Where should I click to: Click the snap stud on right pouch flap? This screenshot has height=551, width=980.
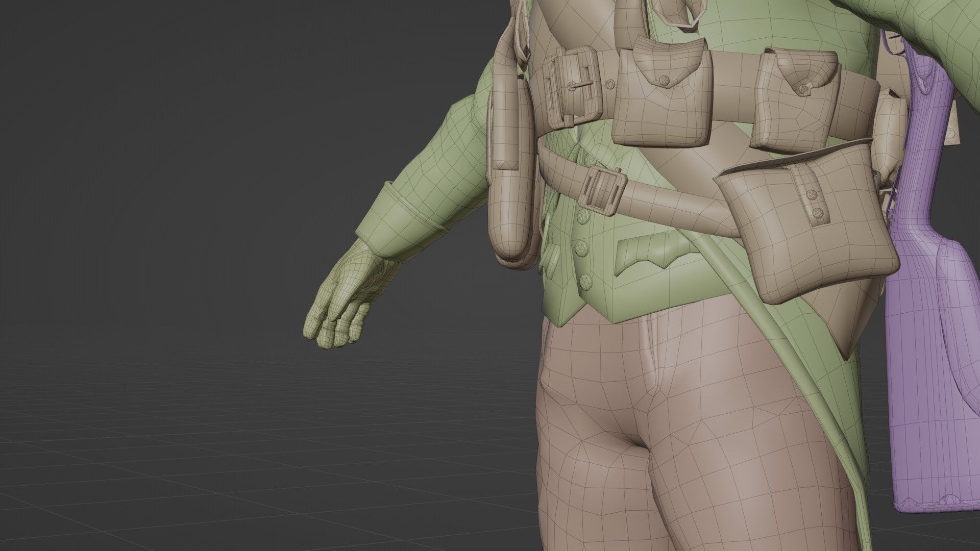point(805,89)
